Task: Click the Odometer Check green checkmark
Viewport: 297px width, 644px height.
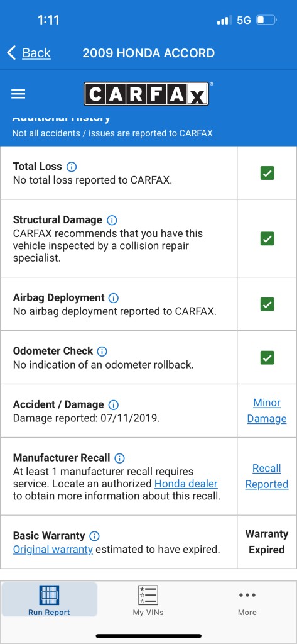Action: (x=267, y=357)
